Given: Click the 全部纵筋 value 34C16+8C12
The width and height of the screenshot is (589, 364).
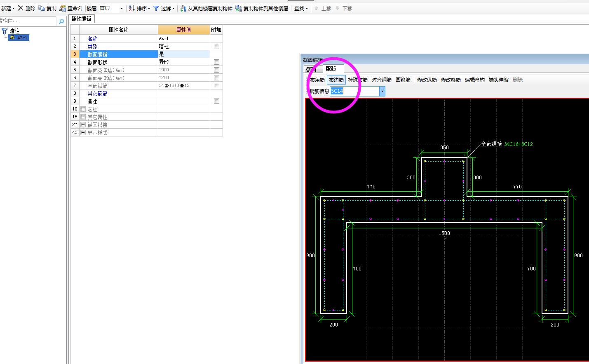Looking at the screenshot, I should point(184,85).
